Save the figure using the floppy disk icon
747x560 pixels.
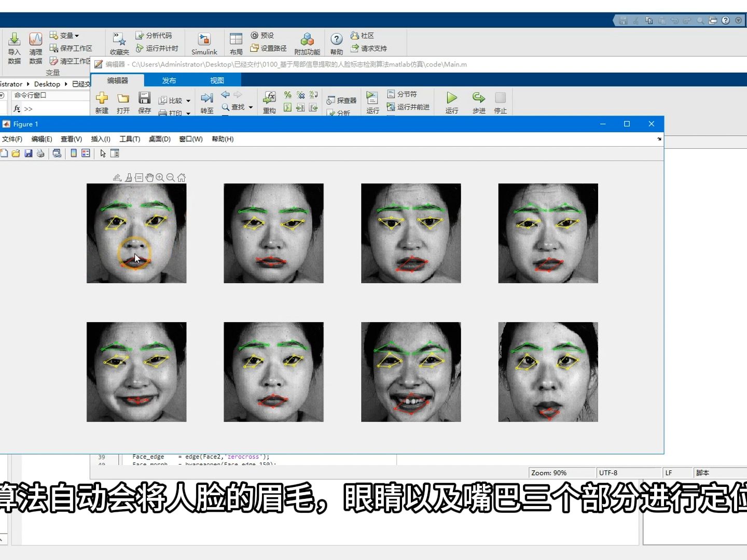(29, 153)
